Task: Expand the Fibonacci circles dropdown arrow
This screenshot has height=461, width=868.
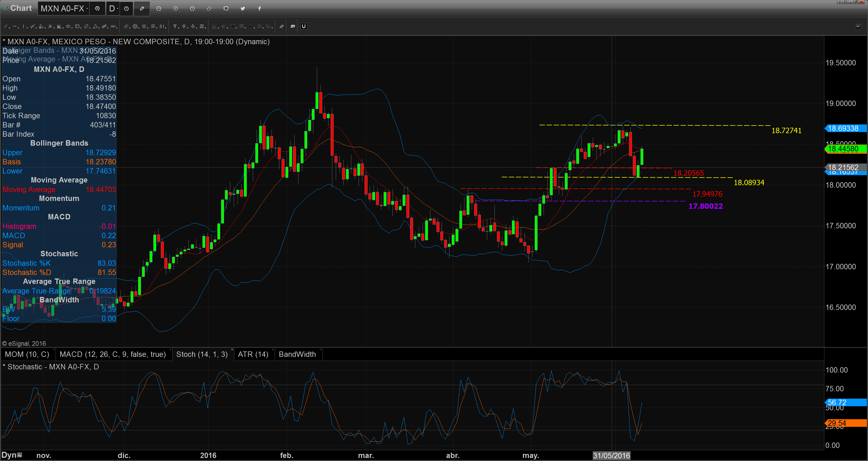Action: [139, 28]
